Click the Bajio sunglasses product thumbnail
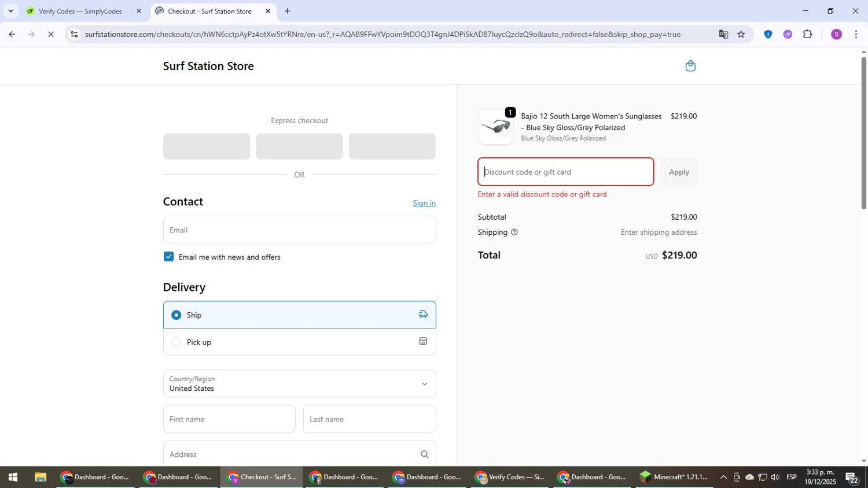Image resolution: width=868 pixels, height=488 pixels. pyautogui.click(x=496, y=127)
